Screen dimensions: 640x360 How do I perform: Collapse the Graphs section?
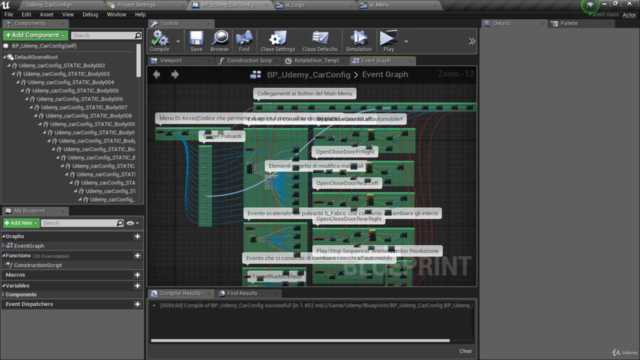pyautogui.click(x=4, y=236)
